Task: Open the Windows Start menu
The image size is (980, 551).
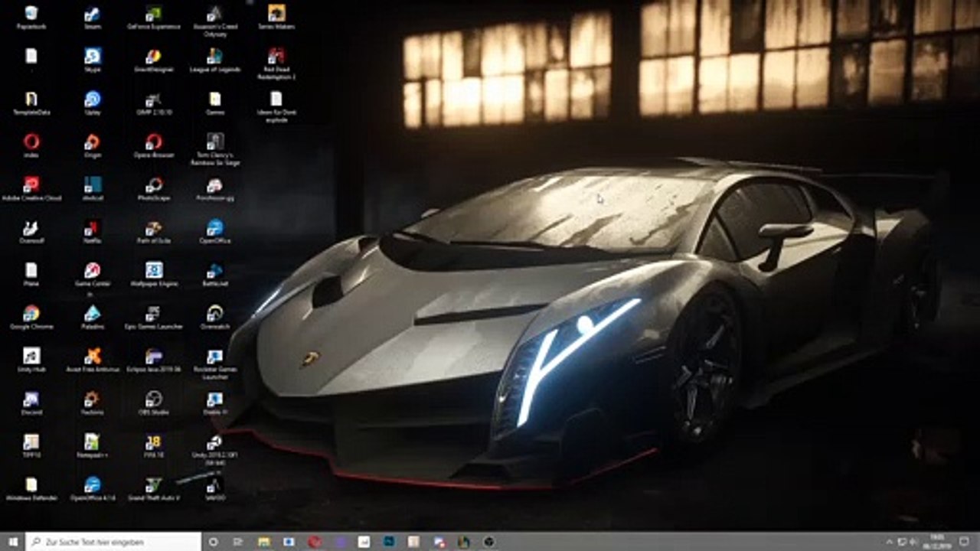Action: 12,542
